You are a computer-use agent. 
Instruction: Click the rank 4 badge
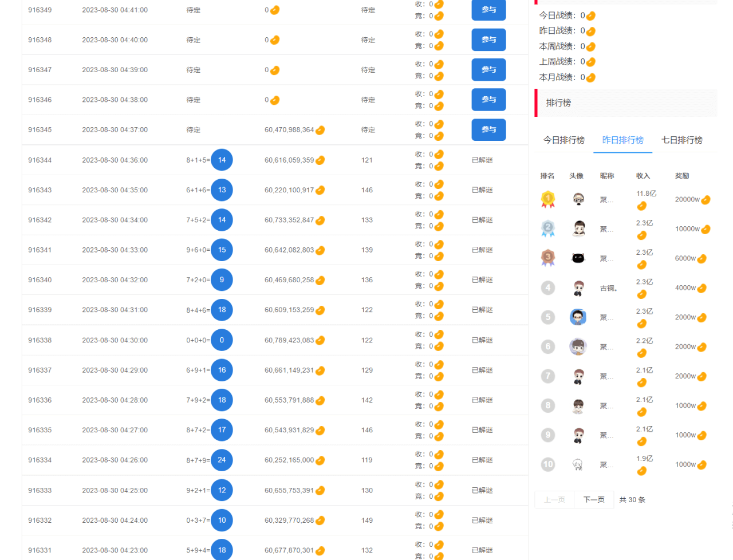[x=548, y=287]
